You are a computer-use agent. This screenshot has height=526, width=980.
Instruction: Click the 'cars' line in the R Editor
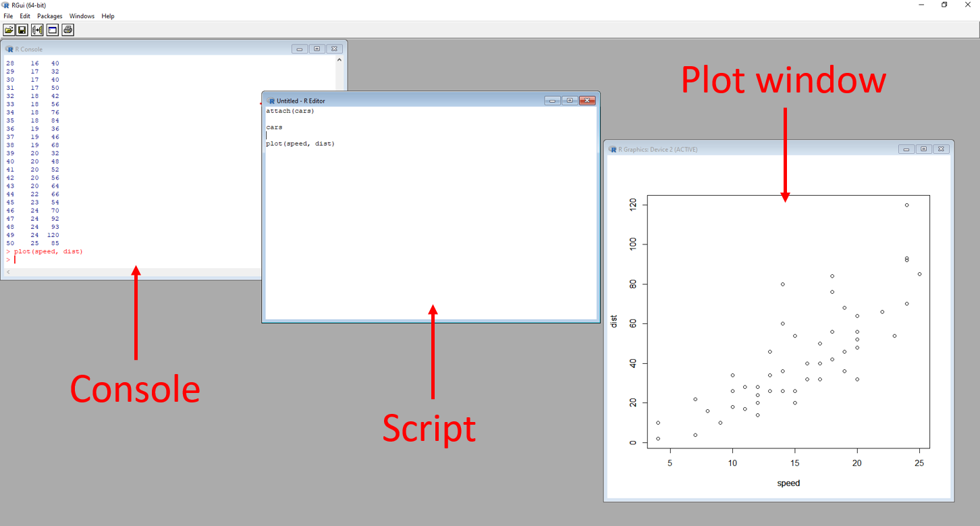tap(274, 127)
